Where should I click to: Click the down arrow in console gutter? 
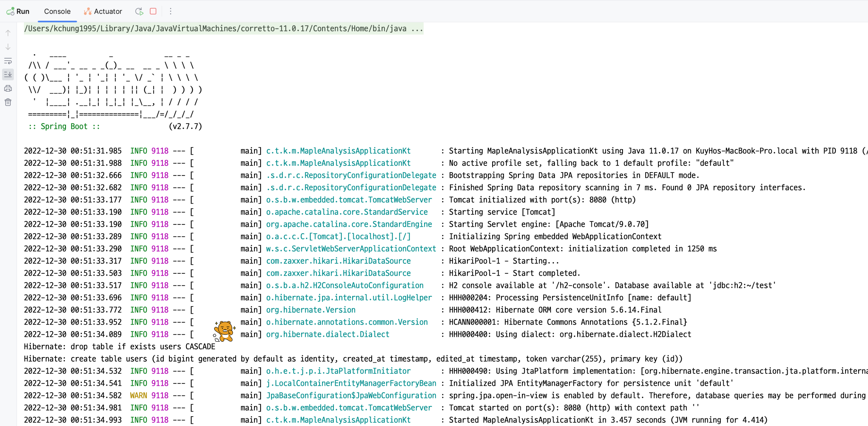click(8, 47)
